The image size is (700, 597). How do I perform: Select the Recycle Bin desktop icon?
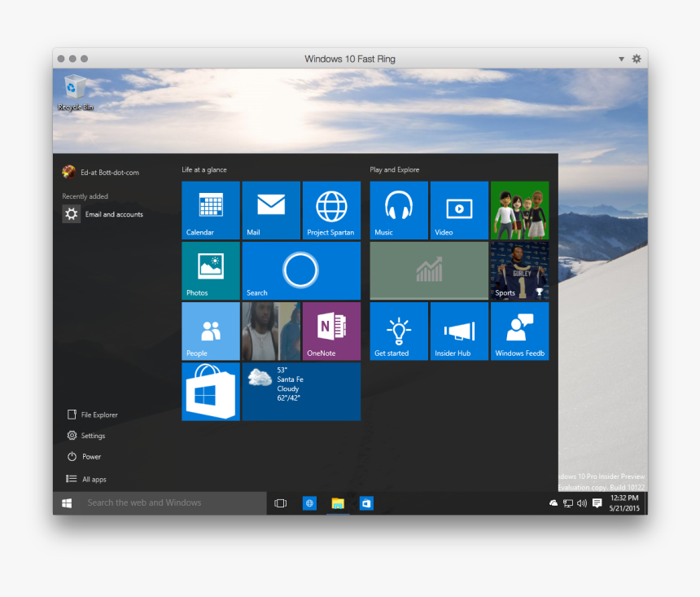pyautogui.click(x=76, y=93)
